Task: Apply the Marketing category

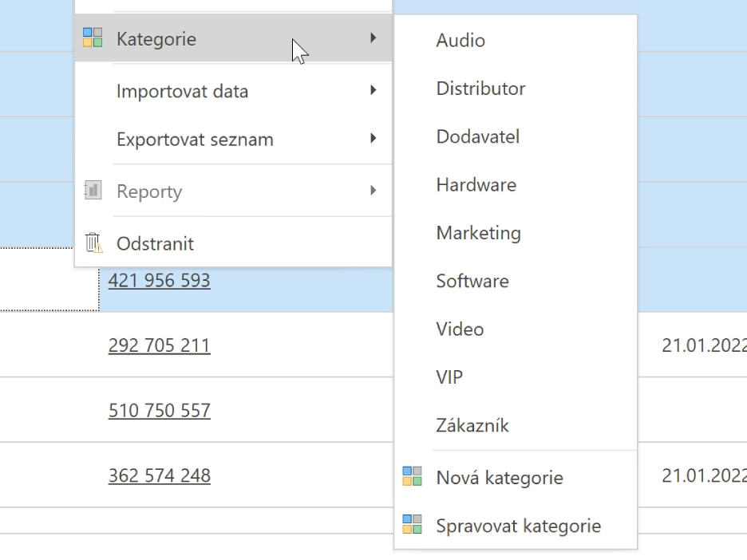Action: point(516,233)
